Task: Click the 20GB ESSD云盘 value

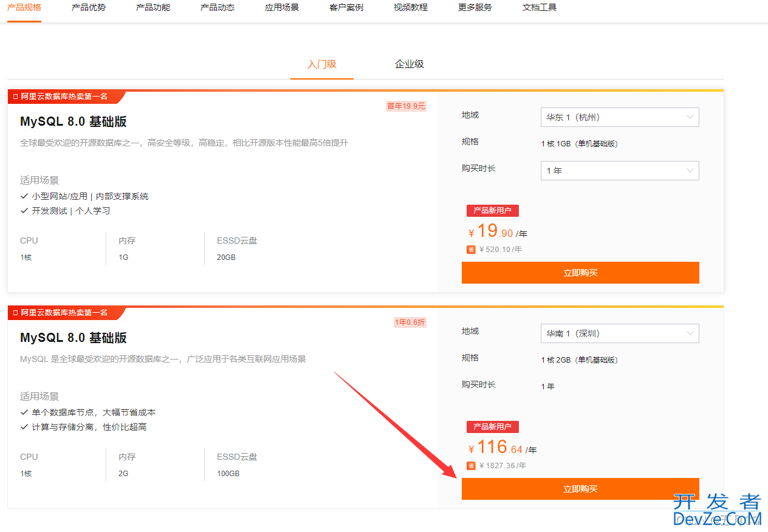Action: click(x=226, y=257)
